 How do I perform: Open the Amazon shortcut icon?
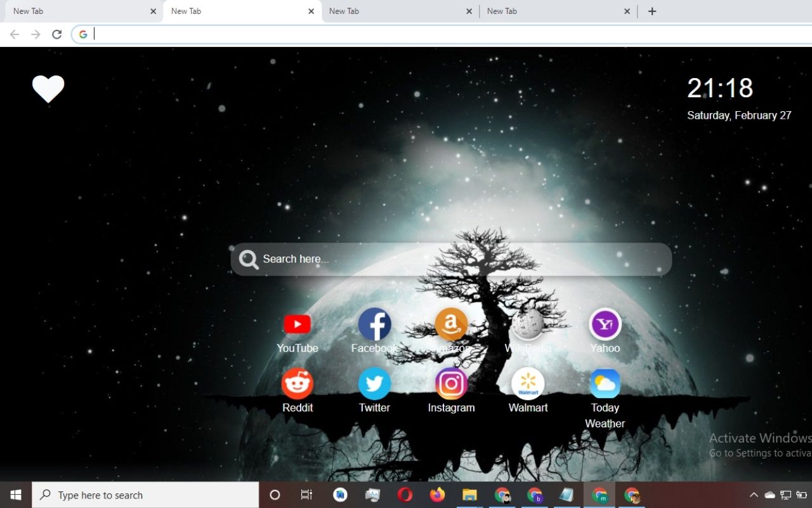[451, 324]
